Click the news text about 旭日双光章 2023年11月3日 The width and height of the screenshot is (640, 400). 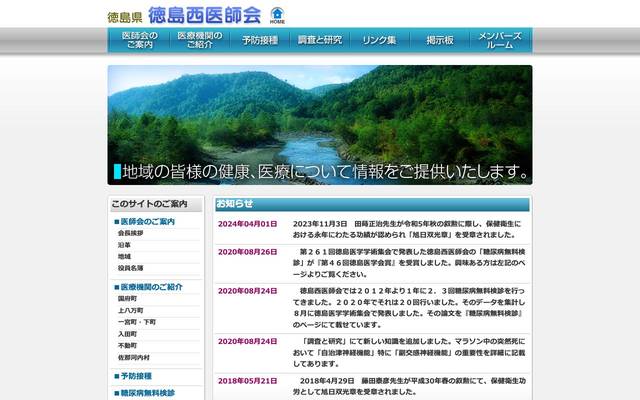coord(407,229)
